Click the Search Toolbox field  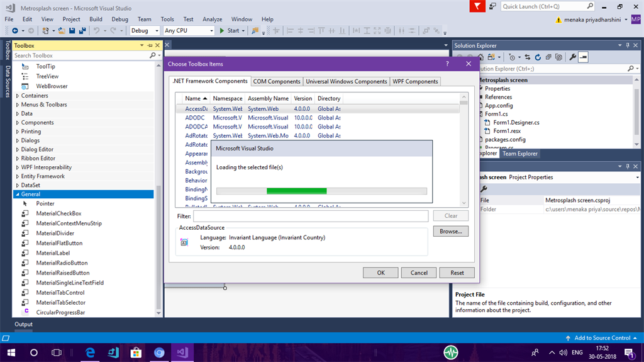(x=81, y=55)
